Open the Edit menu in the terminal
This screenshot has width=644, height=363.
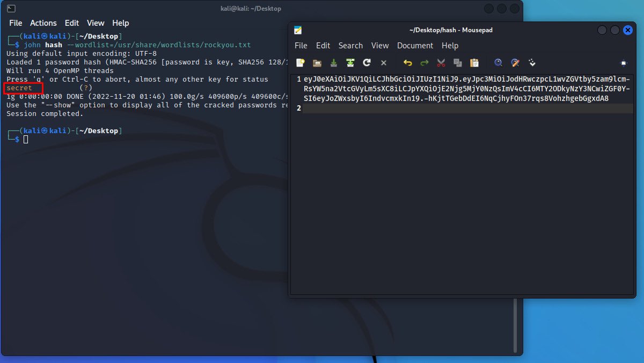point(72,23)
